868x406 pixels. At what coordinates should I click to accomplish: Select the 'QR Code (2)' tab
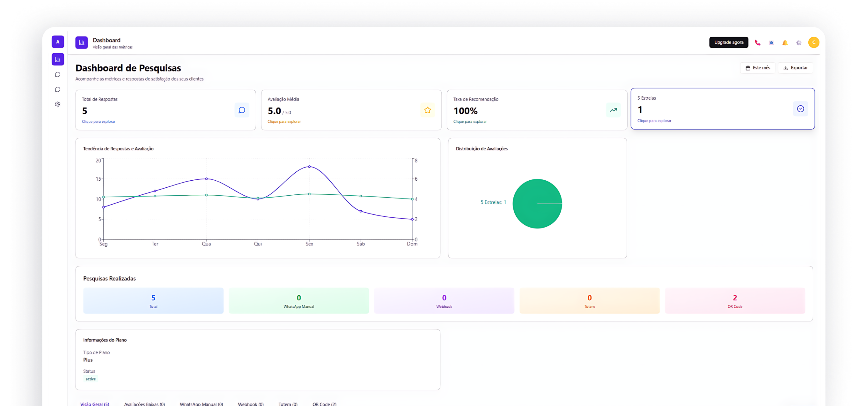(324, 404)
